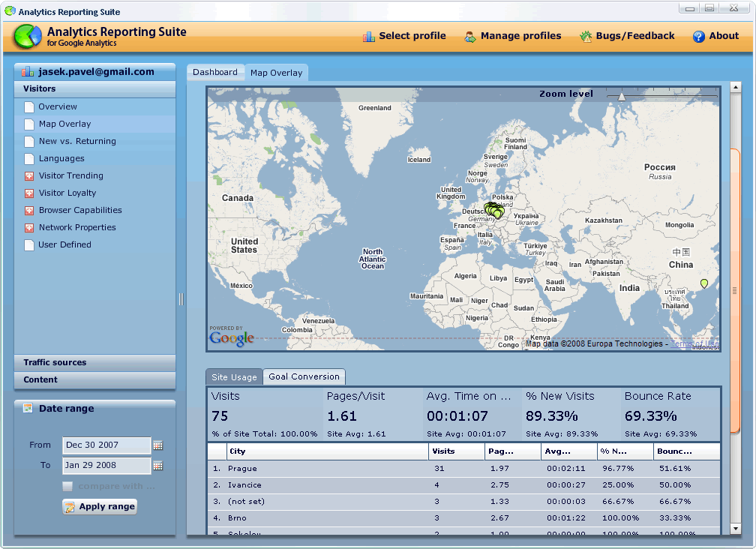The height and width of the screenshot is (549, 756).
Task: Expand the Browser Capabilities tree item
Action: coord(29,211)
